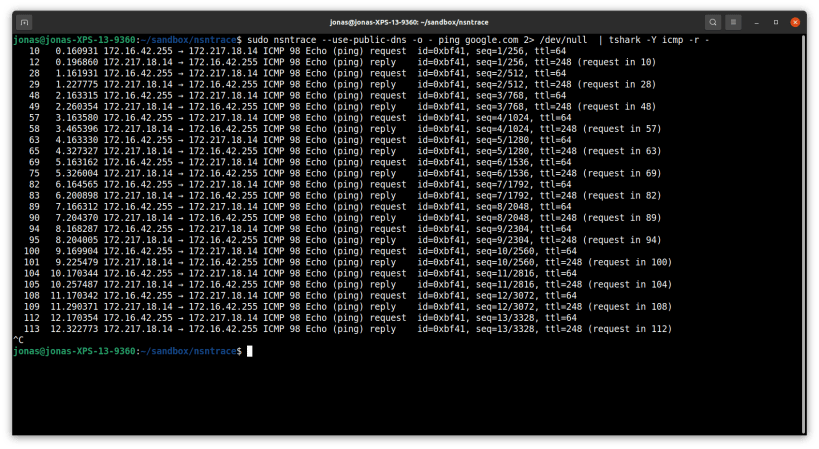This screenshot has width=819, height=449.
Task: Open the hamburger menu
Action: [733, 22]
